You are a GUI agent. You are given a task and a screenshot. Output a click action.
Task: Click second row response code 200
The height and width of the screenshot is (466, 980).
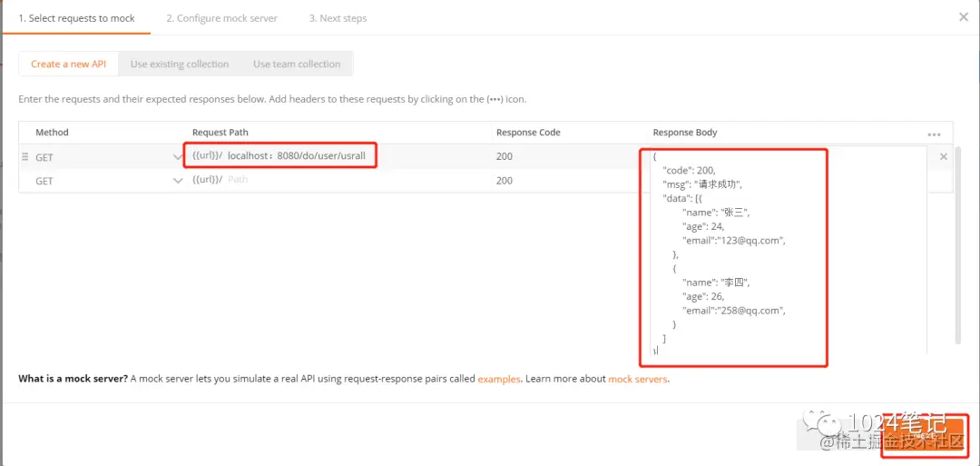[505, 180]
